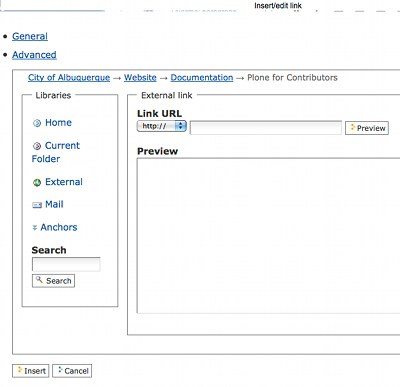
Task: Open the Current Folder library
Action: 56,152
